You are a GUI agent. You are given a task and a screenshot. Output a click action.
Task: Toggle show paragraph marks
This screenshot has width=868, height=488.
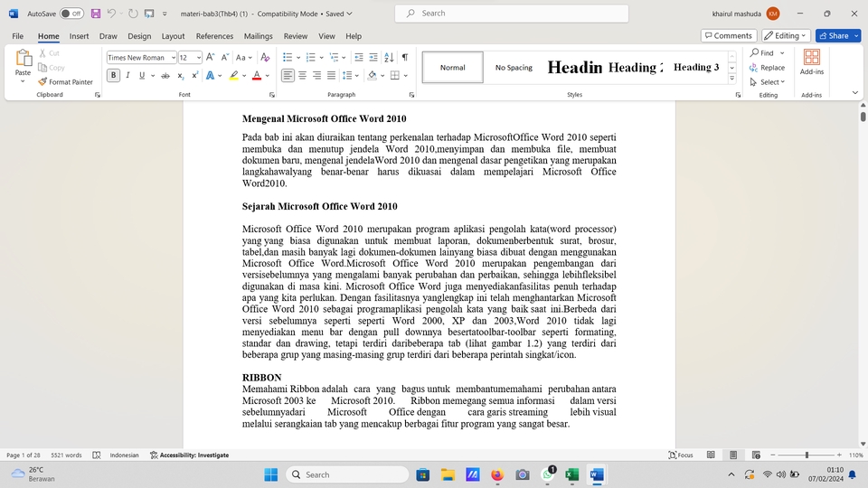pyautogui.click(x=405, y=58)
